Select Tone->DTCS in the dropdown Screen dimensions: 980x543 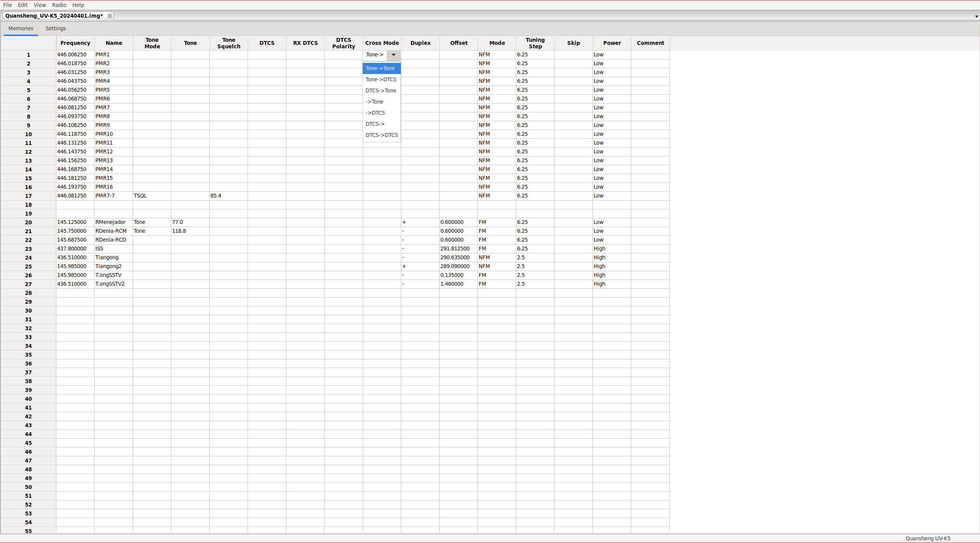[381, 79]
